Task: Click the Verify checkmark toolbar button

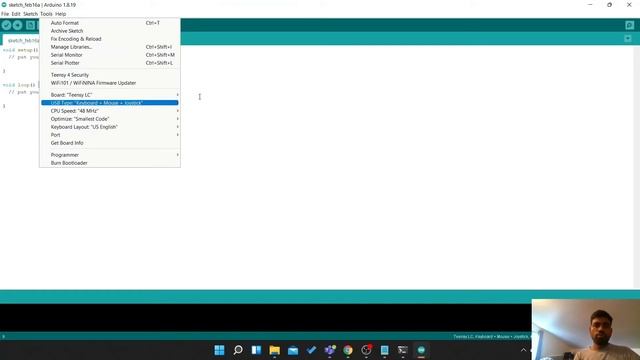Action: [6, 25]
